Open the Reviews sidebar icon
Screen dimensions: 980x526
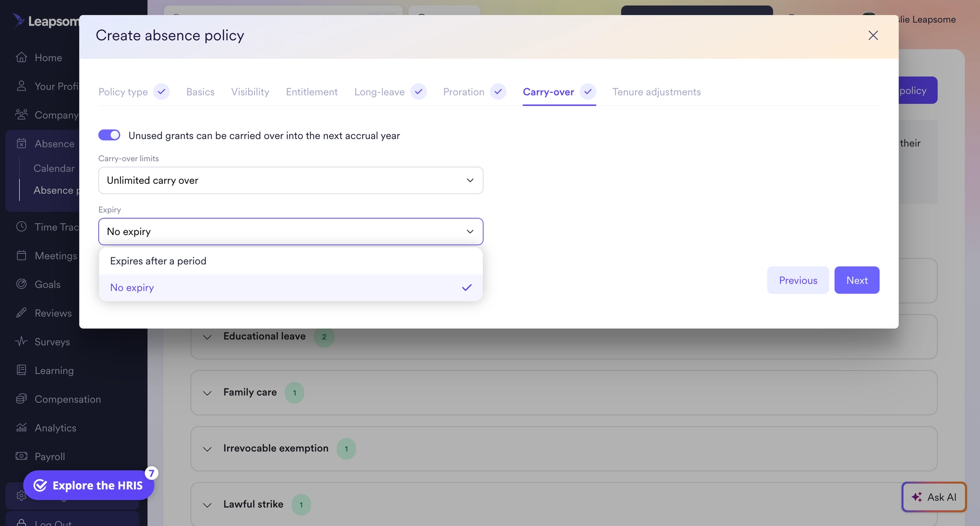pyautogui.click(x=22, y=313)
